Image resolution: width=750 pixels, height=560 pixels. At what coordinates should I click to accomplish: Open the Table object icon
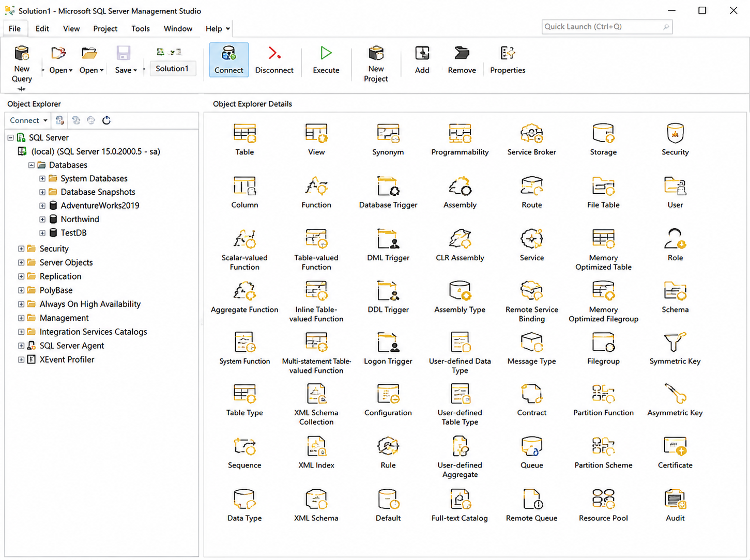(x=244, y=133)
